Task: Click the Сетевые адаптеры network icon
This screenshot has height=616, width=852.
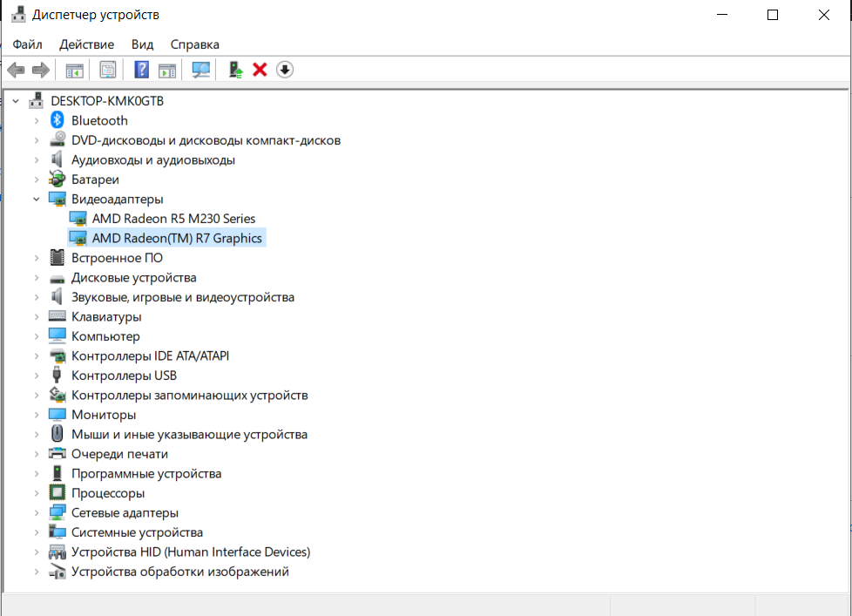Action: click(57, 511)
